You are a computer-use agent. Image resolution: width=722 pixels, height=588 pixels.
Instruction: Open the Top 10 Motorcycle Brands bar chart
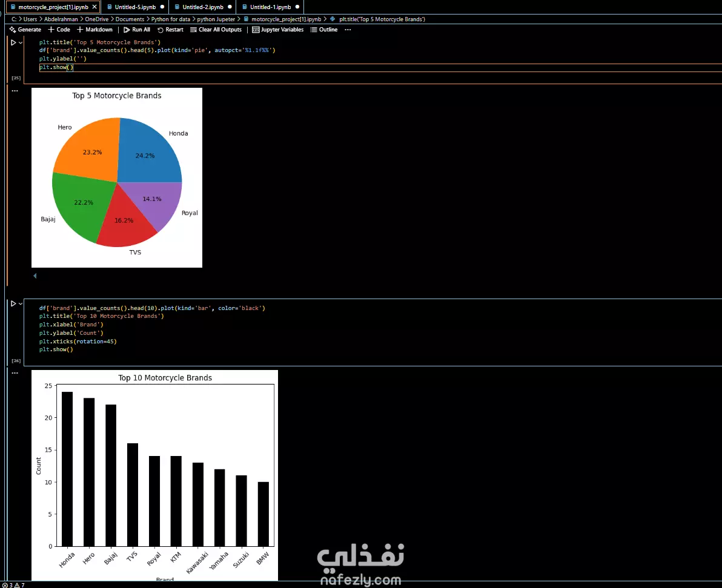(x=154, y=475)
